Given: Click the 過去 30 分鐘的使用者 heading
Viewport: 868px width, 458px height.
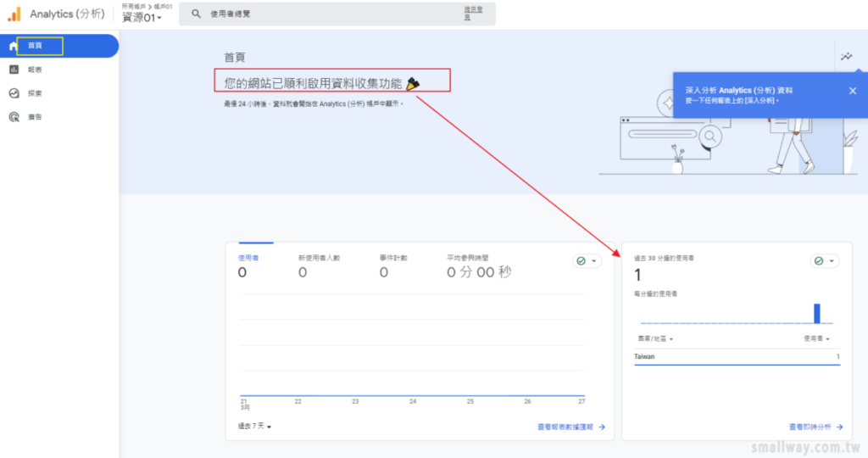Looking at the screenshot, I should point(664,258).
